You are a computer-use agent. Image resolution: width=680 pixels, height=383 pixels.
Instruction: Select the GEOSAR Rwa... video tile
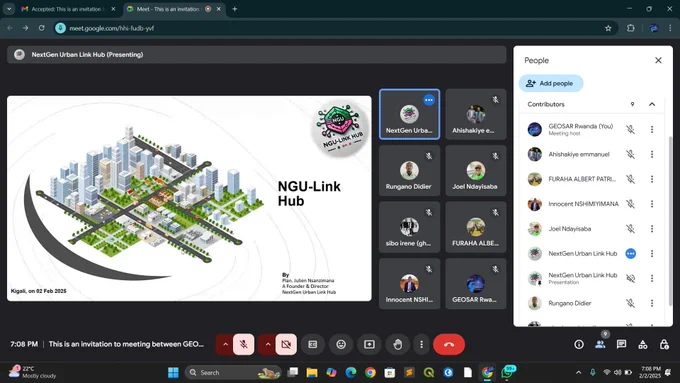pos(476,284)
